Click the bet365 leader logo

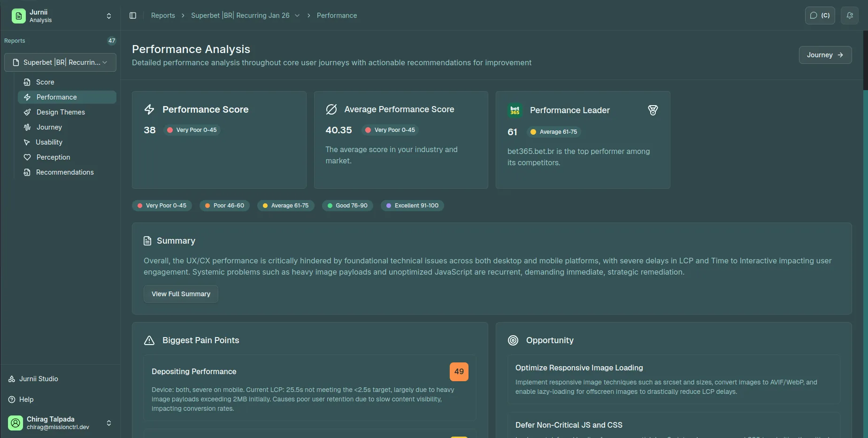515,110
